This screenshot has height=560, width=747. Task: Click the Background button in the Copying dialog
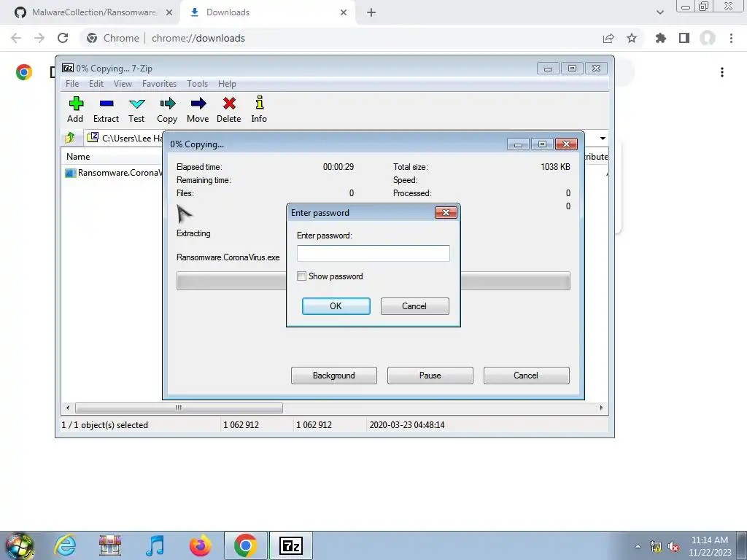(334, 376)
